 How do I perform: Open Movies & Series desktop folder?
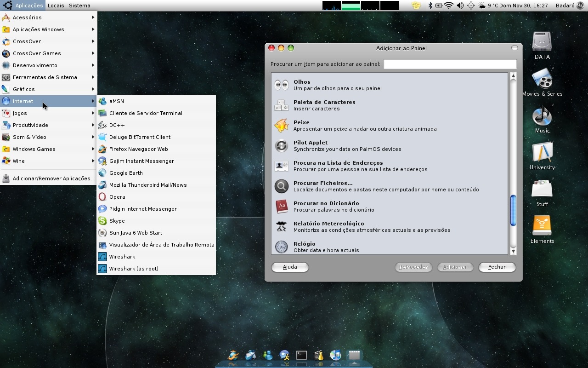pyautogui.click(x=542, y=82)
